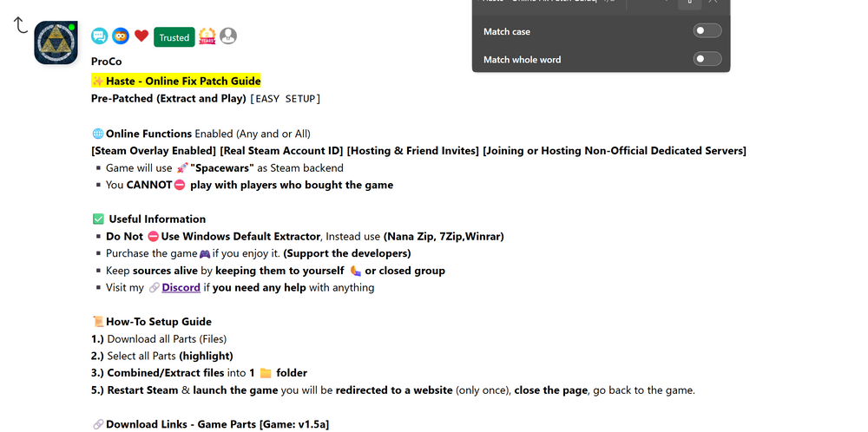Click the yellow folder emoji in step 3
This screenshot has height=432, width=868.
(266, 373)
